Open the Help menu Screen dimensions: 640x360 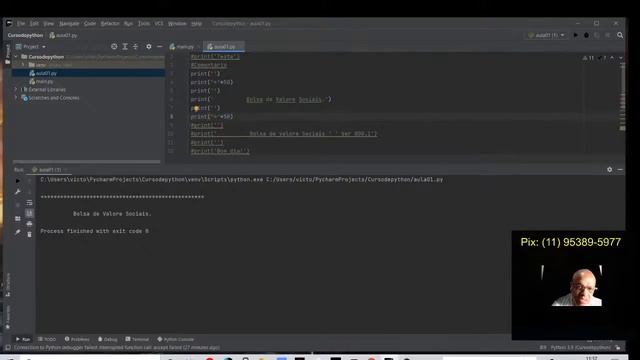pyautogui.click(x=197, y=24)
